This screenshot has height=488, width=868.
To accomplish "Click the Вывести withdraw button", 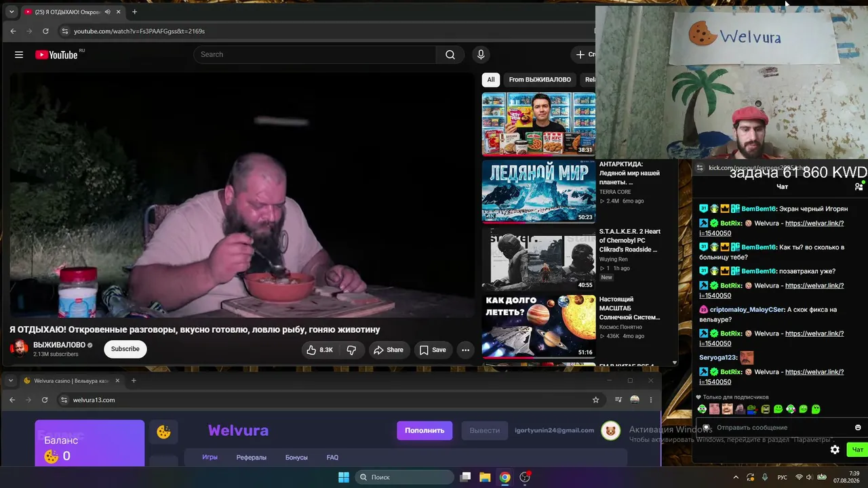I will [x=484, y=430].
